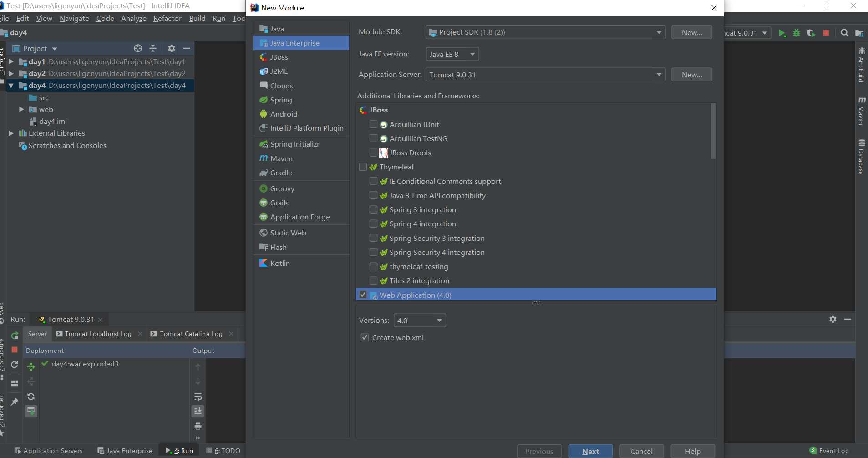
Task: Click New... button beside Module SDK
Action: (691, 32)
